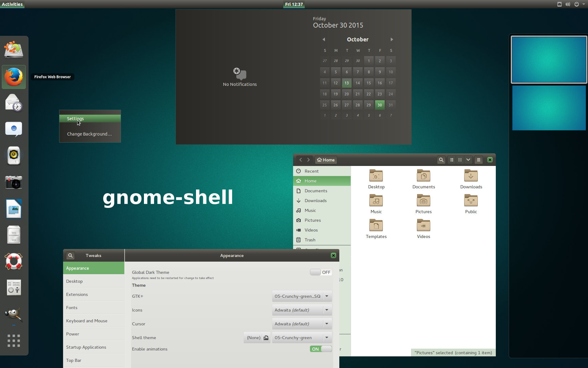Open the Evolution mail dock icon
Viewport: 588px width, 368px height.
14,103
